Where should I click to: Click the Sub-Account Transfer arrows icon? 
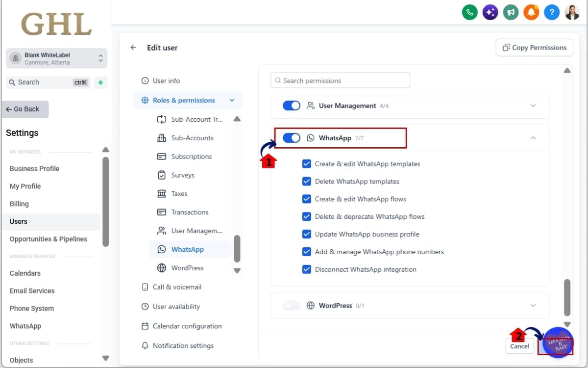pyautogui.click(x=162, y=119)
